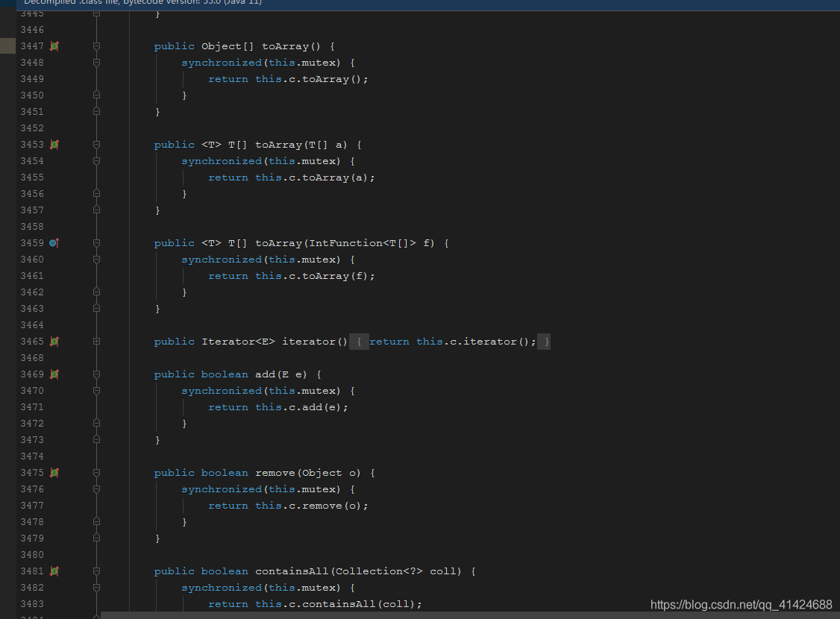Click 'return this.c.toArray(a);' statement
Viewport: 840px width, 619px height.
tap(292, 177)
